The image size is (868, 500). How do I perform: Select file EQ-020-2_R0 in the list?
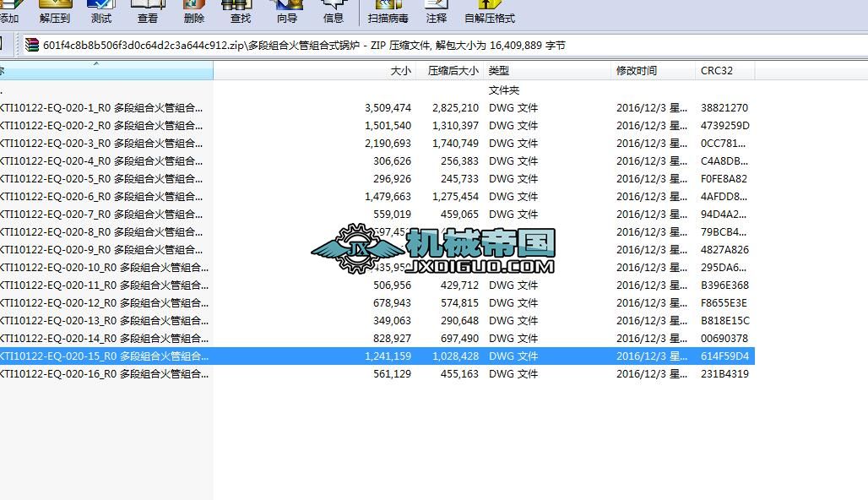pos(377,125)
